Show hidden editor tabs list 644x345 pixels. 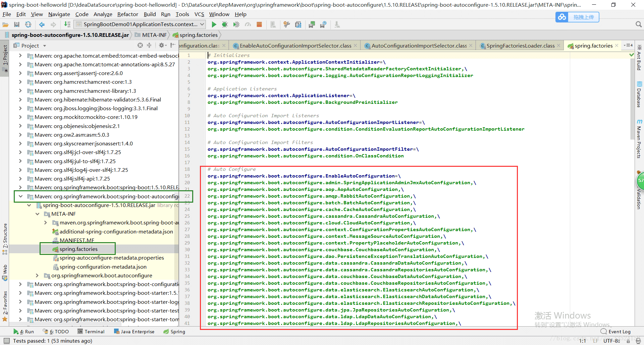click(x=628, y=46)
